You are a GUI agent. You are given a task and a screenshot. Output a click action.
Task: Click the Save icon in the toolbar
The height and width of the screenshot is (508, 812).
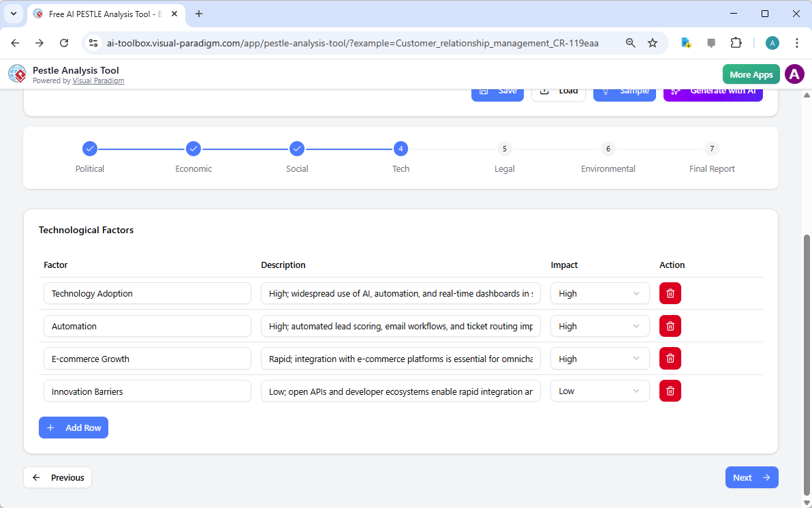484,90
